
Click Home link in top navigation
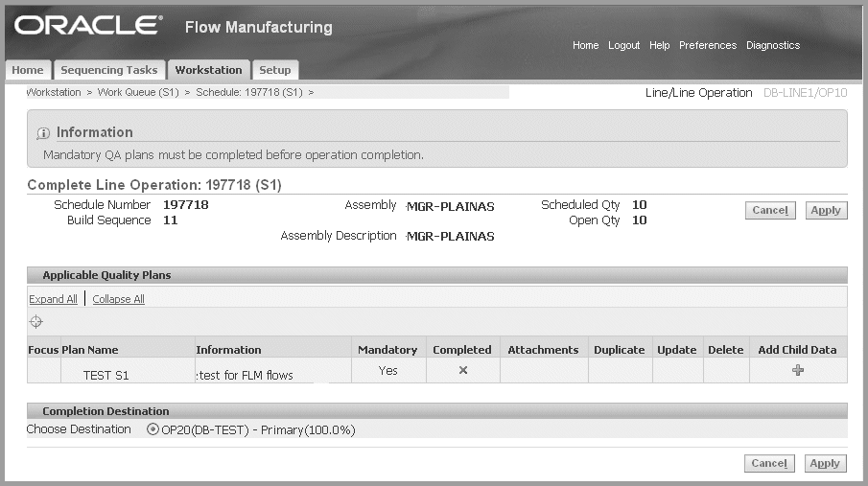click(586, 45)
